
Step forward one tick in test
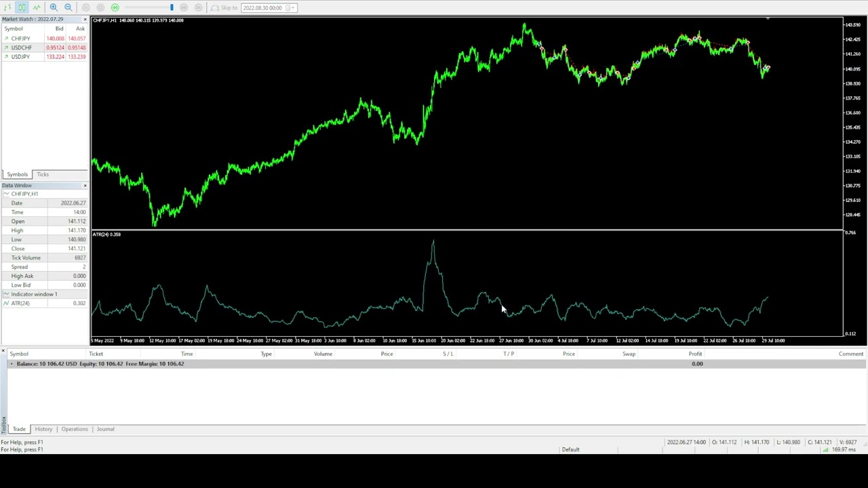click(184, 7)
